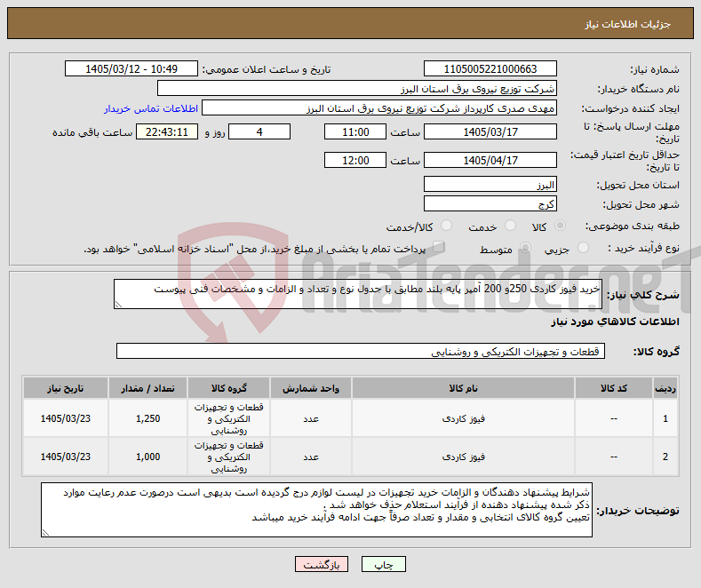Select the متوسط purchase type radio
This screenshot has width=701, height=588.
[525, 248]
